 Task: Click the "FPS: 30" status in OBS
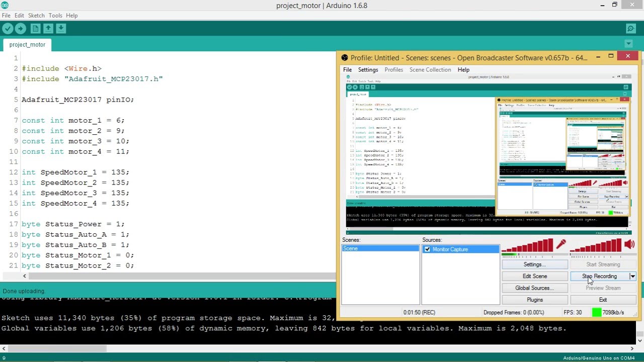tap(573, 312)
